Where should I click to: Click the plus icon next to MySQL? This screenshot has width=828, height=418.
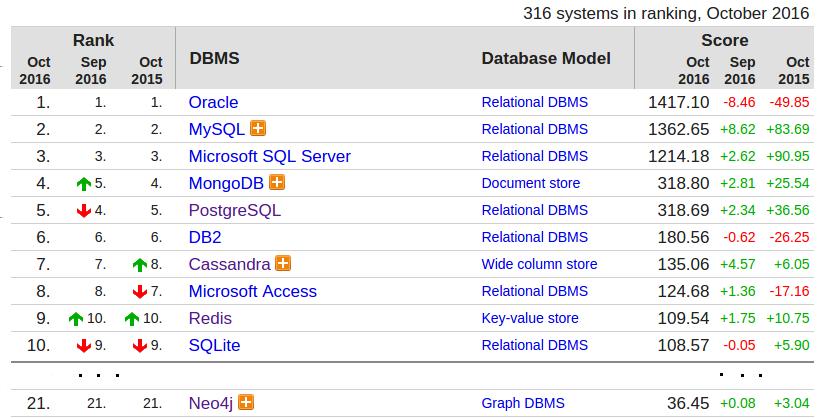(x=258, y=128)
